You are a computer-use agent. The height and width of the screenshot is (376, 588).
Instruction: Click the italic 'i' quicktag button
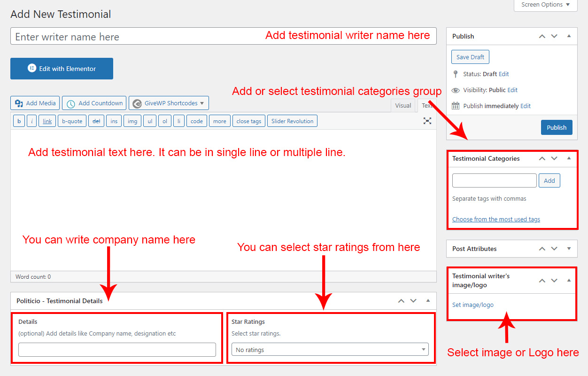[x=31, y=121]
